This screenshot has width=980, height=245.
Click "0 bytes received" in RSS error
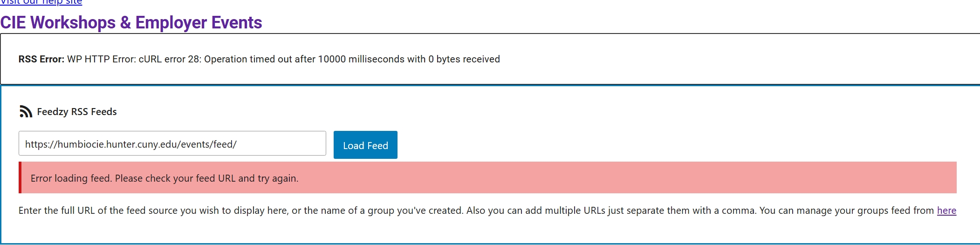pos(464,59)
